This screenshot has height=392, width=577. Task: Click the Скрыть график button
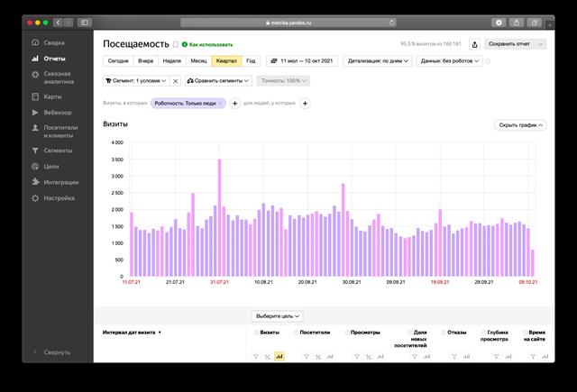point(521,125)
